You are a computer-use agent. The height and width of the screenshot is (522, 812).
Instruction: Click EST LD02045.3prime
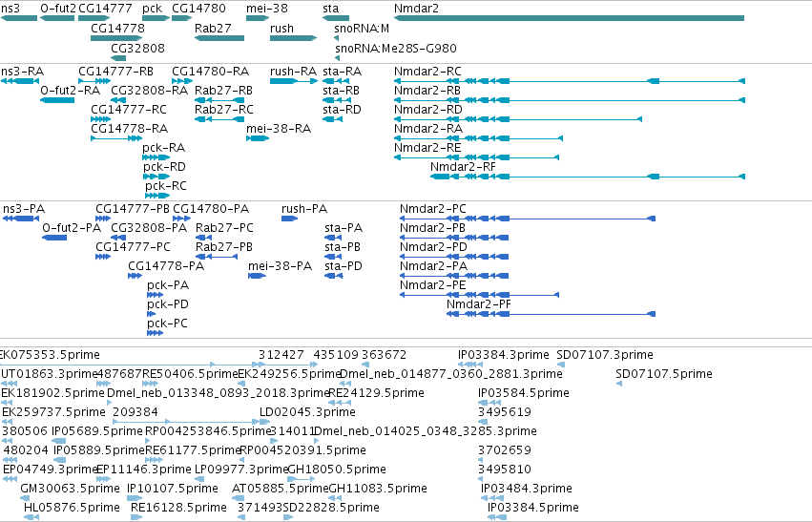pos(307,411)
